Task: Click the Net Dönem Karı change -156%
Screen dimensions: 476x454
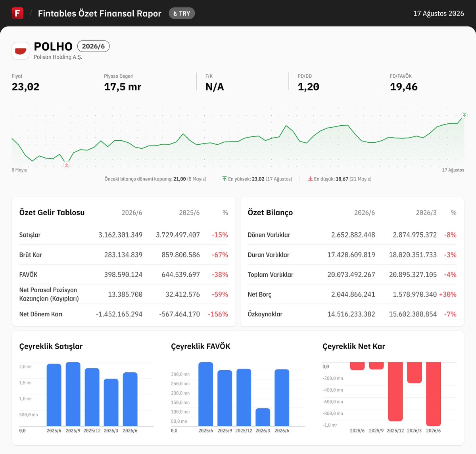Action: pyautogui.click(x=218, y=314)
